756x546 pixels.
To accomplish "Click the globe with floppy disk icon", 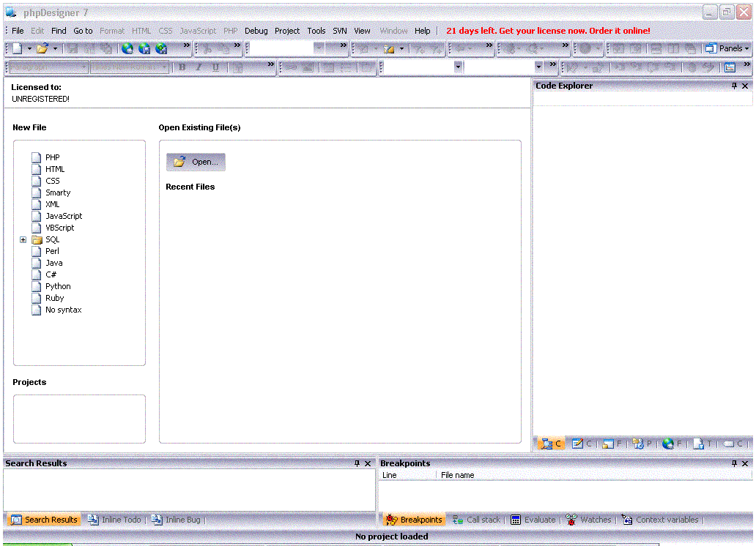I will click(x=144, y=48).
